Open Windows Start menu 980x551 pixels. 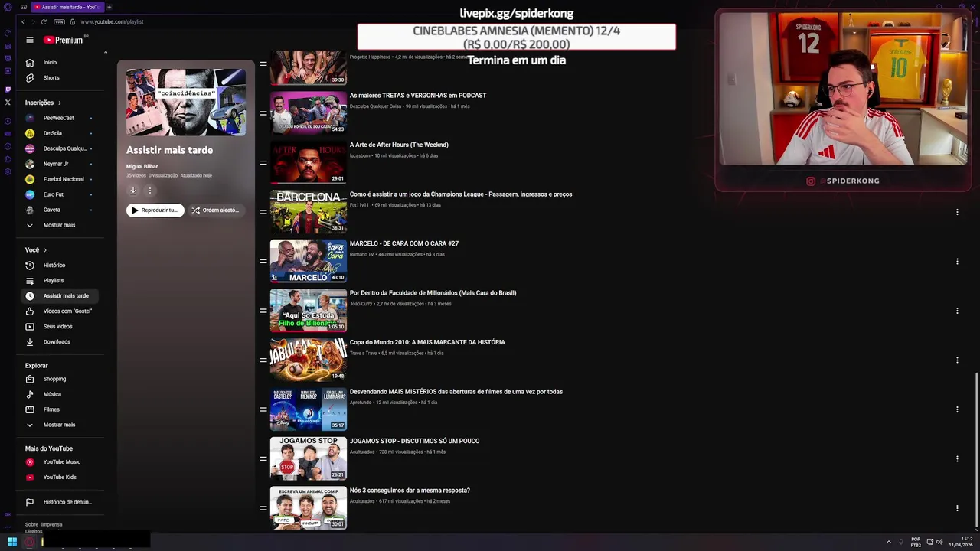[11, 542]
